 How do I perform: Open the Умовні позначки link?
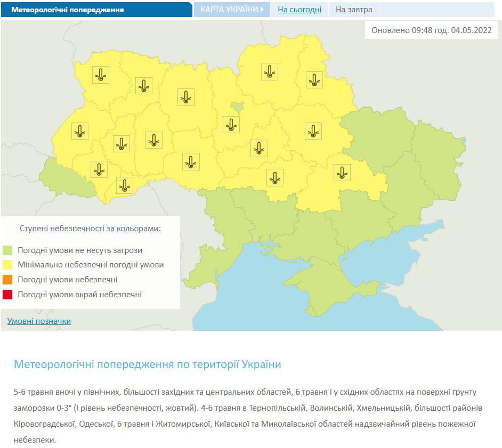coord(39,321)
